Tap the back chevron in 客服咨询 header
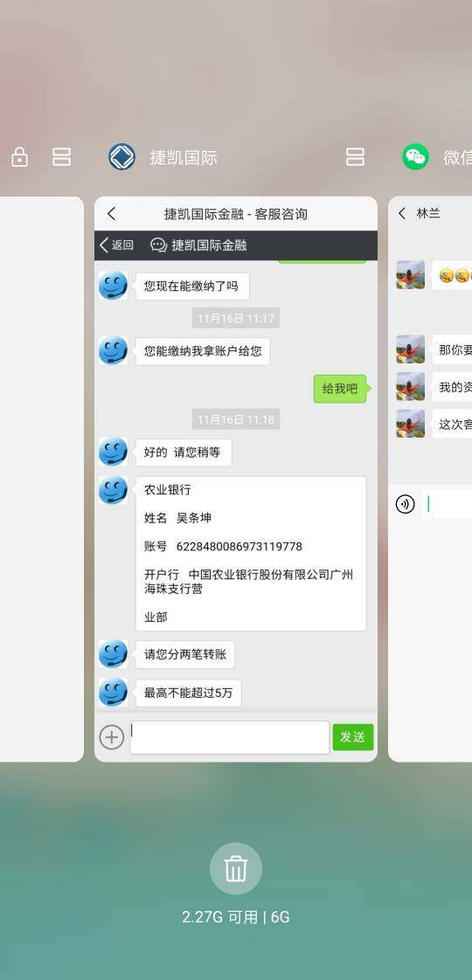 coord(111,214)
